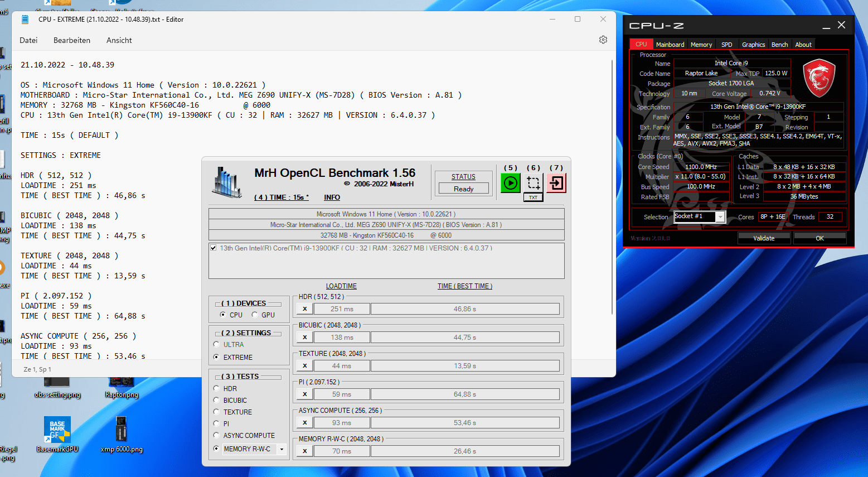The image size is (868, 477).
Task: Select the PI test radio button
Action: click(x=216, y=423)
